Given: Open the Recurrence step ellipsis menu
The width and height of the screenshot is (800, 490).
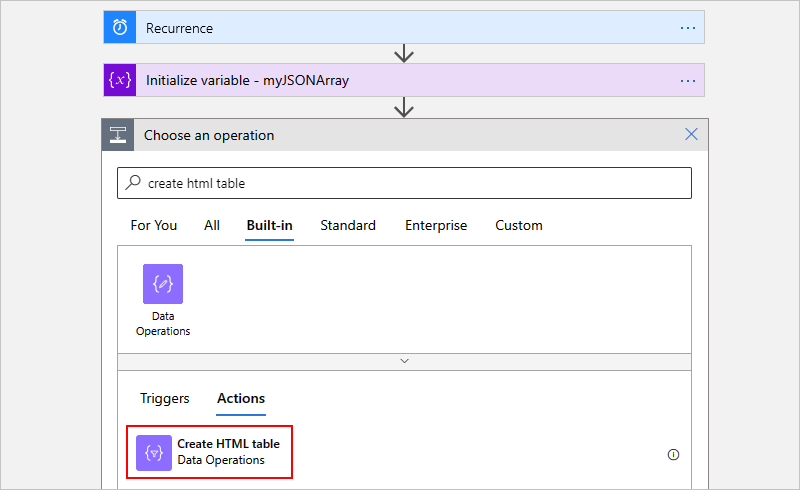Looking at the screenshot, I should pyautogui.click(x=688, y=28).
